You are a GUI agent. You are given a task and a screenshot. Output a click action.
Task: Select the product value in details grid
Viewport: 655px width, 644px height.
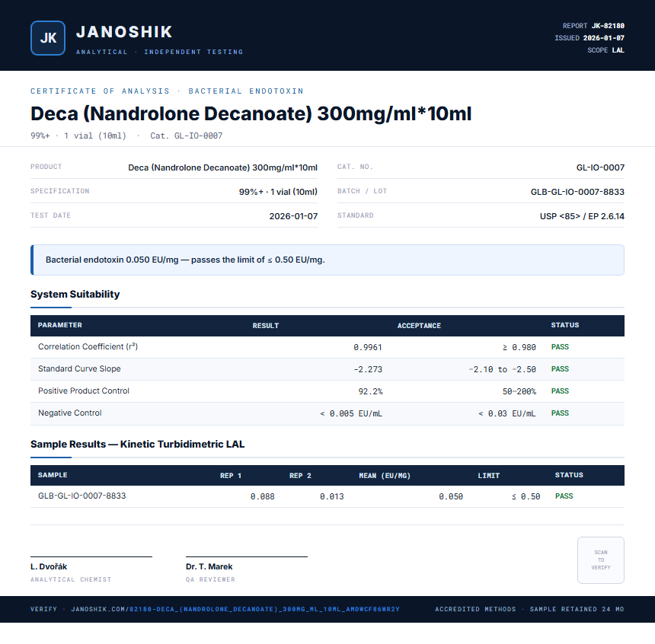point(222,167)
